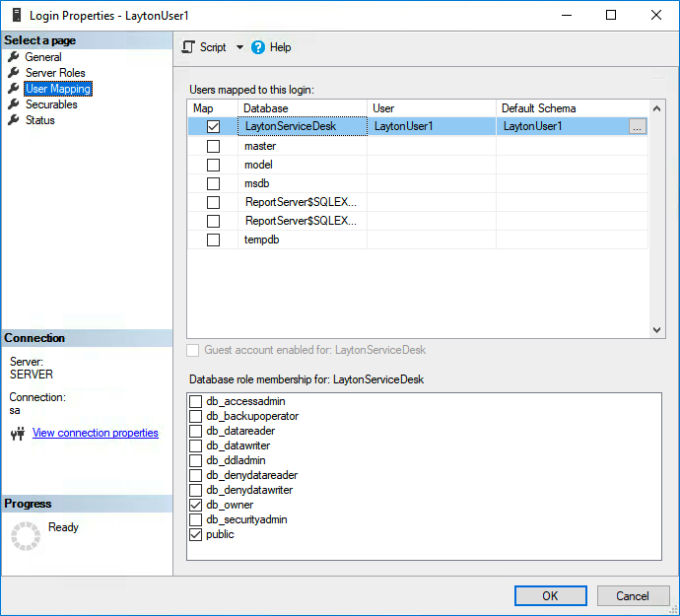This screenshot has height=616, width=680.
Task: Open the Script dropdown arrow
Action: coord(239,47)
